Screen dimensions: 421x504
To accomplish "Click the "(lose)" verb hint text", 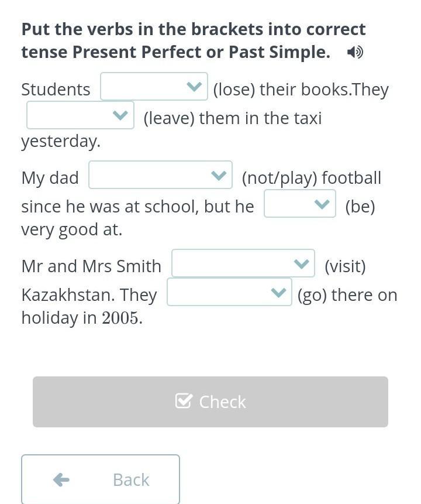I will (x=234, y=90).
